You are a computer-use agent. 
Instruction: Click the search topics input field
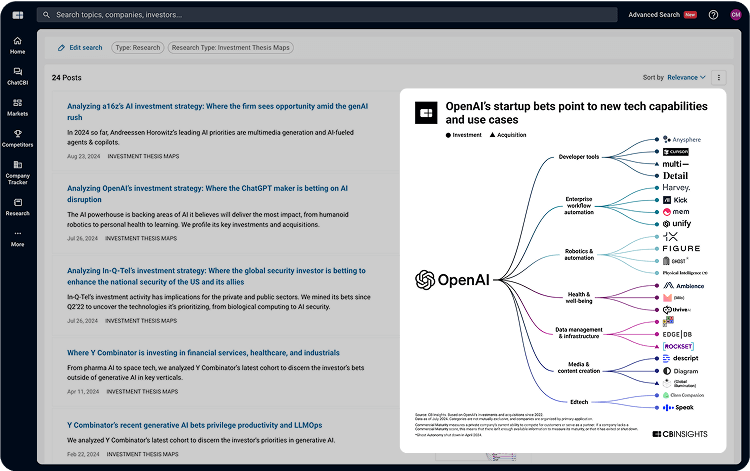pos(320,15)
